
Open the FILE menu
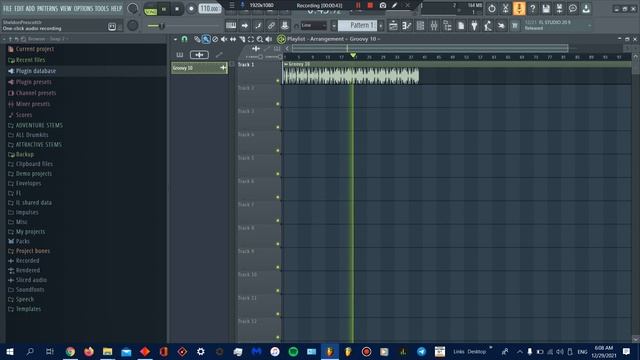coord(8,9)
